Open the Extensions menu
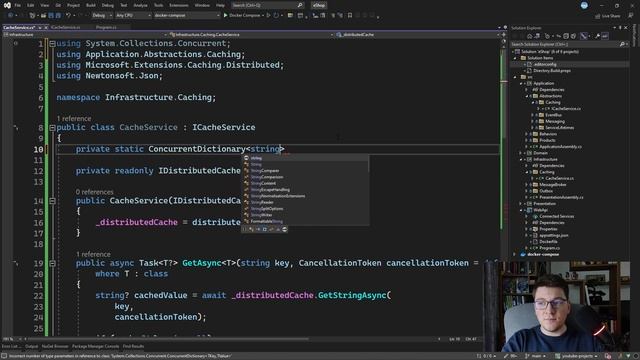 pyautogui.click(x=179, y=5)
